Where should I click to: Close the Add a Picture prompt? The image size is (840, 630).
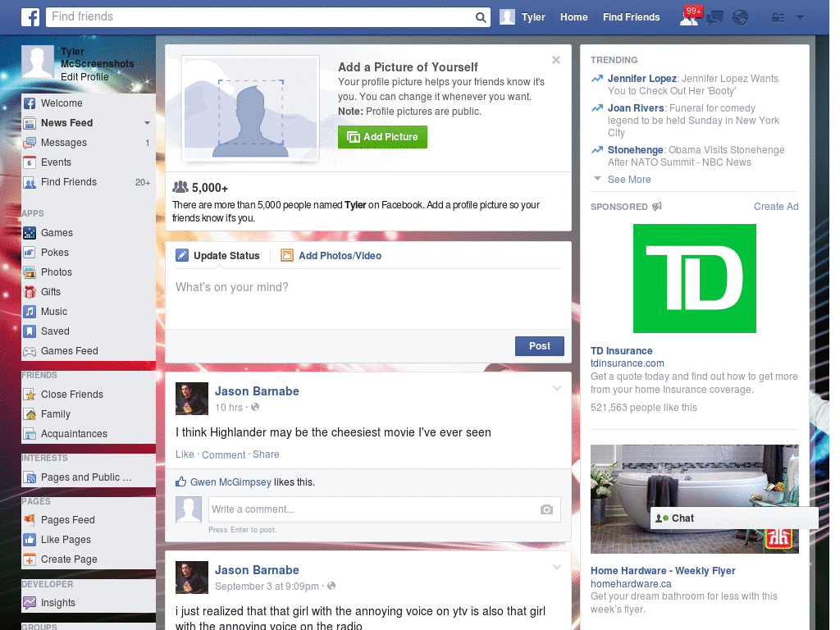(556, 60)
